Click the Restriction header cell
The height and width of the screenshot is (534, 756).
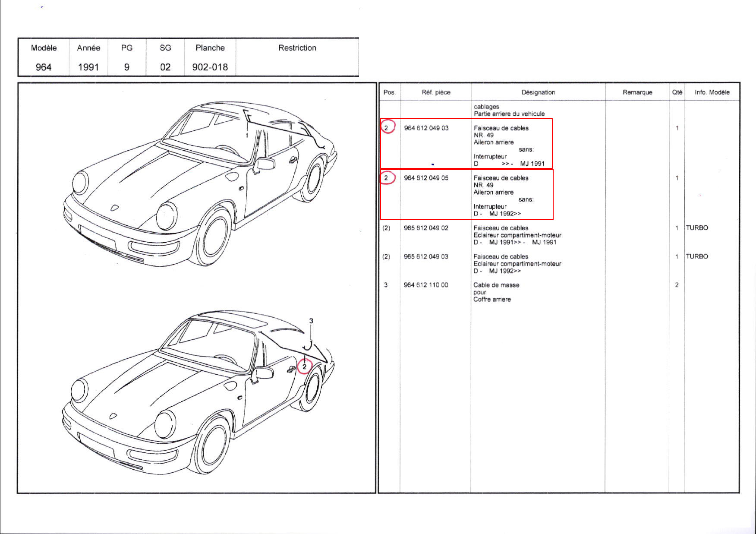click(297, 48)
